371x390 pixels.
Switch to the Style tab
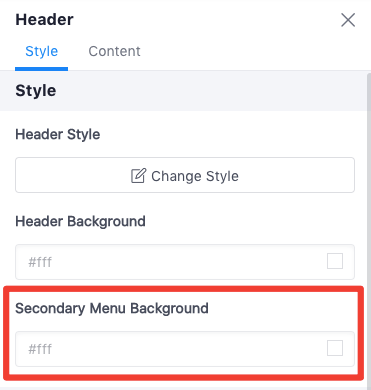[41, 51]
